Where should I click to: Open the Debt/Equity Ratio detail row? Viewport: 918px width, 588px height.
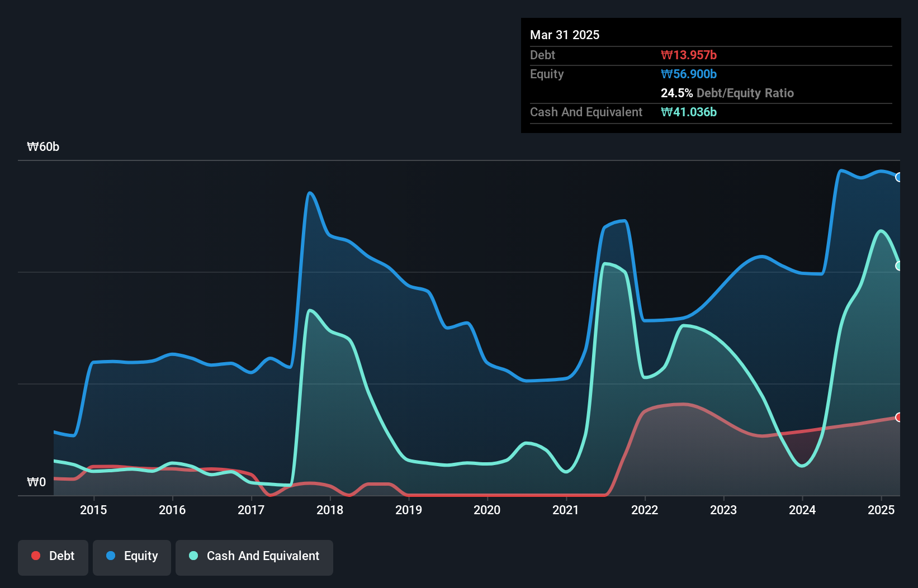[x=727, y=93]
